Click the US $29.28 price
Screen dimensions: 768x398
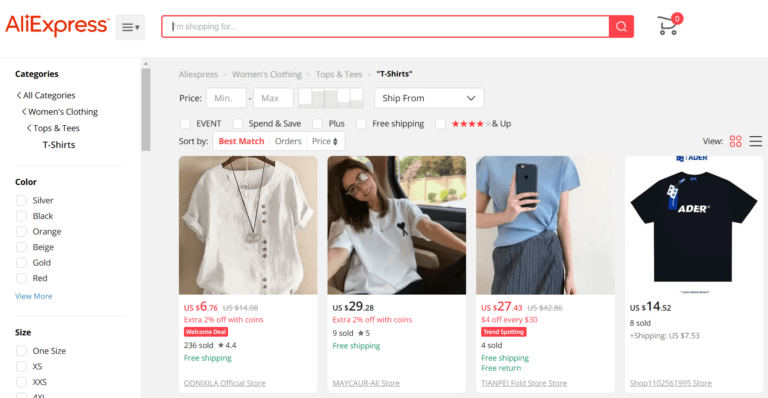(x=353, y=307)
